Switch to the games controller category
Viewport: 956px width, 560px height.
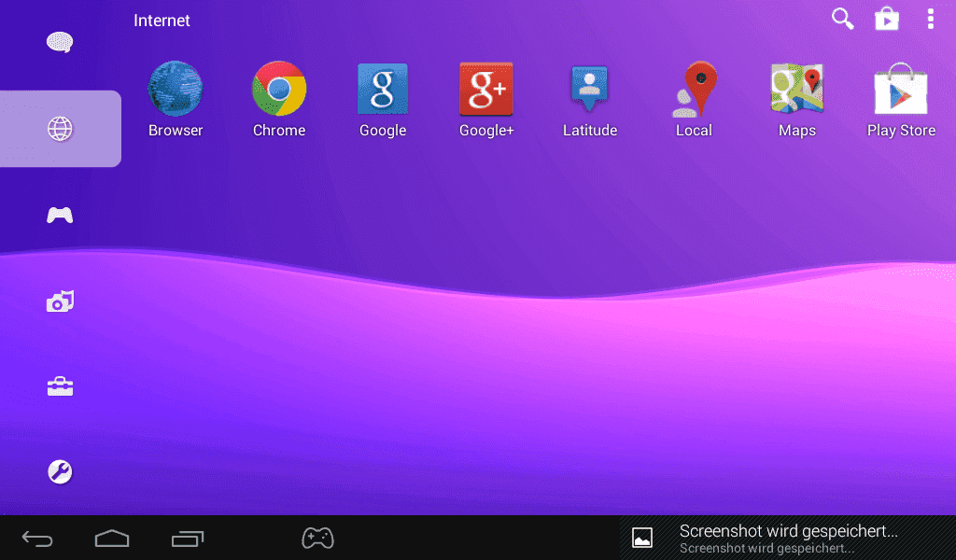(60, 215)
